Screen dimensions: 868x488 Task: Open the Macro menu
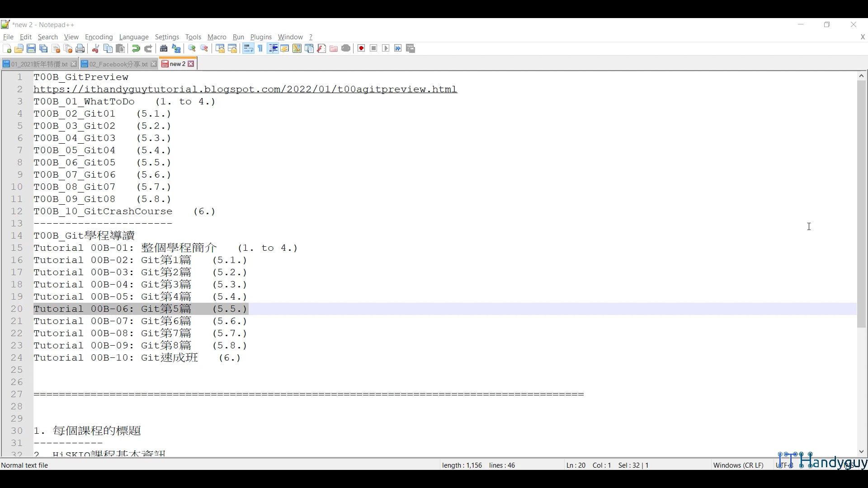(x=217, y=37)
